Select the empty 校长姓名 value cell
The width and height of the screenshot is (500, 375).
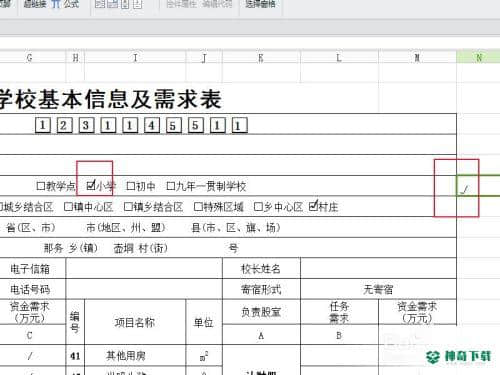(378, 269)
